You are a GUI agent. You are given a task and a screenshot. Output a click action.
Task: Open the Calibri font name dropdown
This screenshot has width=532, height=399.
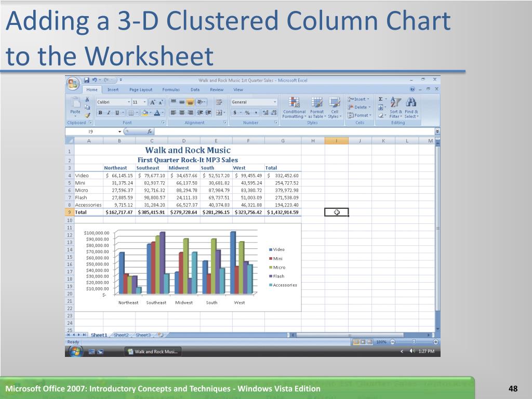pos(129,102)
